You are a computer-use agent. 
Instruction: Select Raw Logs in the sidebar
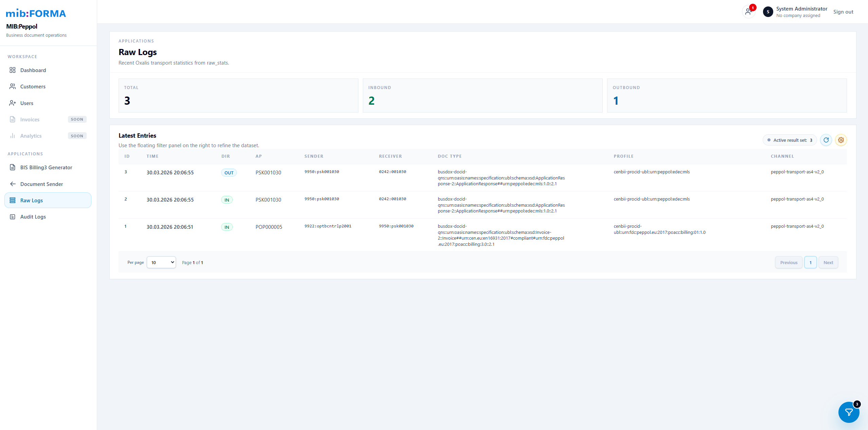pos(48,200)
